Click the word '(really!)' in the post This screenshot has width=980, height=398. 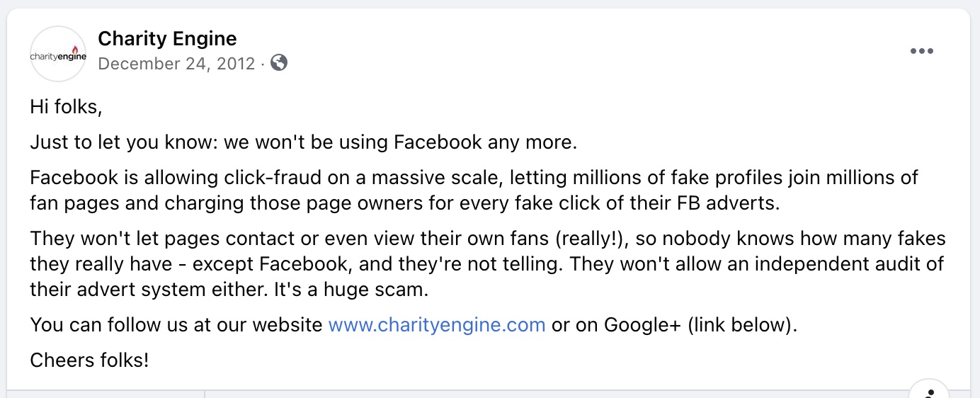pyautogui.click(x=593, y=239)
